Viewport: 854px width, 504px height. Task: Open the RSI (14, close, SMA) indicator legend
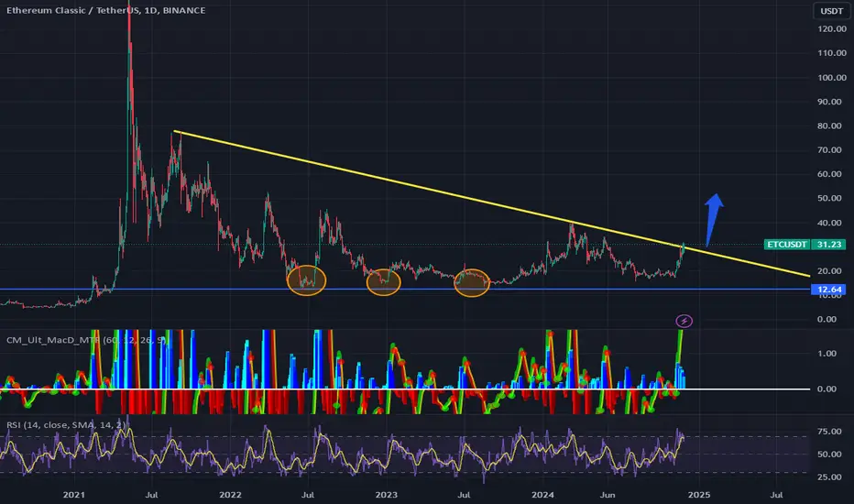pyautogui.click(x=66, y=424)
